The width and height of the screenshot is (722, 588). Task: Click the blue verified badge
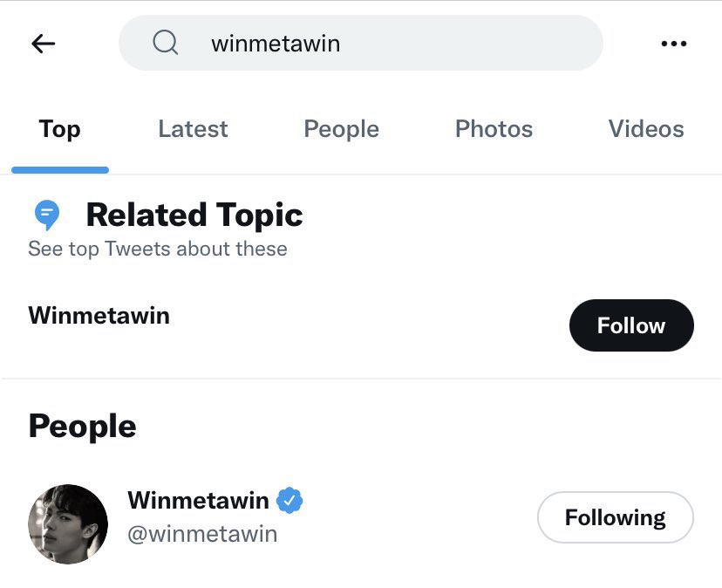tap(289, 501)
